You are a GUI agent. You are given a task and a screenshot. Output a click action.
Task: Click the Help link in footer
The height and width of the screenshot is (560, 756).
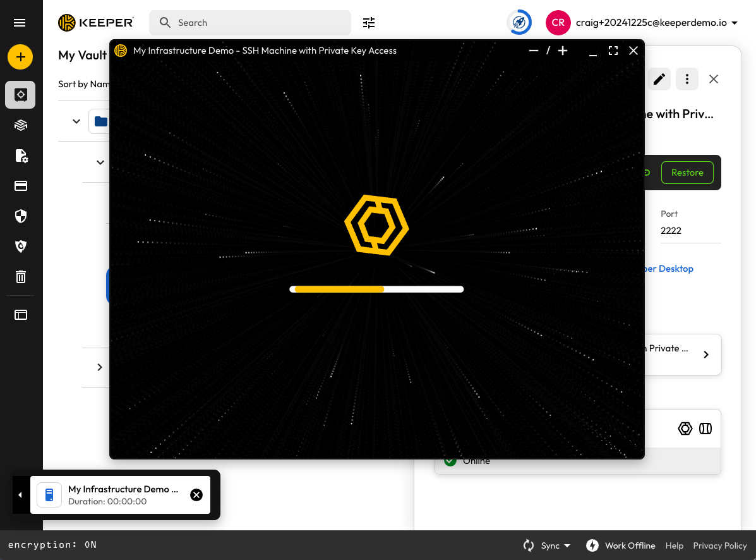674,545
